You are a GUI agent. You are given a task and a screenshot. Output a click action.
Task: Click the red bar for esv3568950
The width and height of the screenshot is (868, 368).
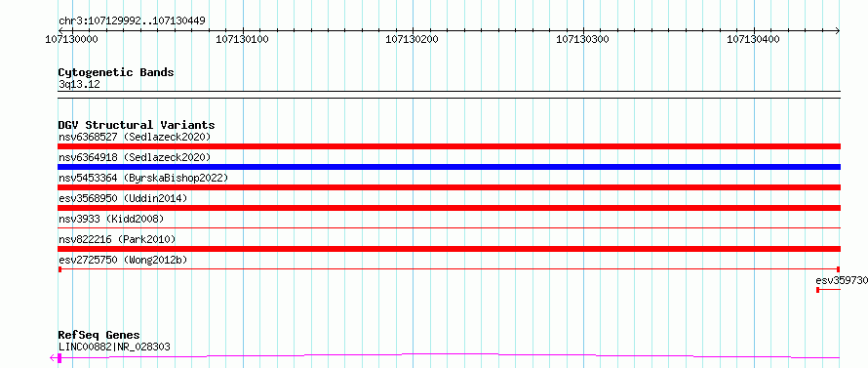pos(449,208)
